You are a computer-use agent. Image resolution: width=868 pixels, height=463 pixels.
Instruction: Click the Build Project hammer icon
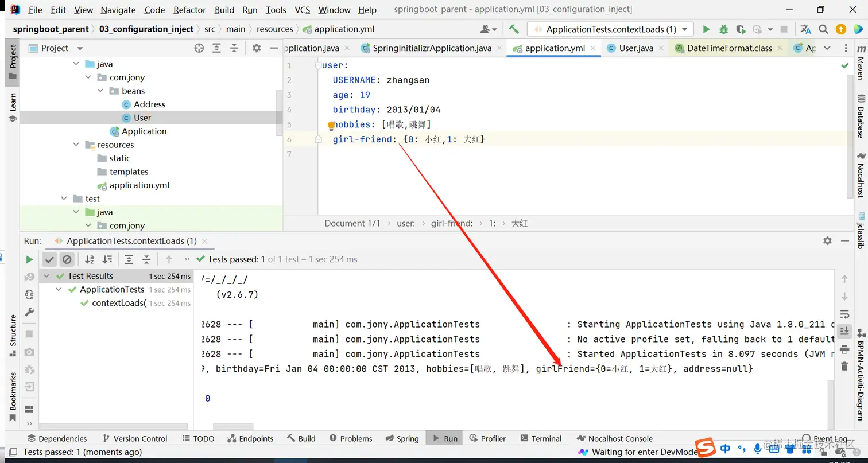coord(514,29)
